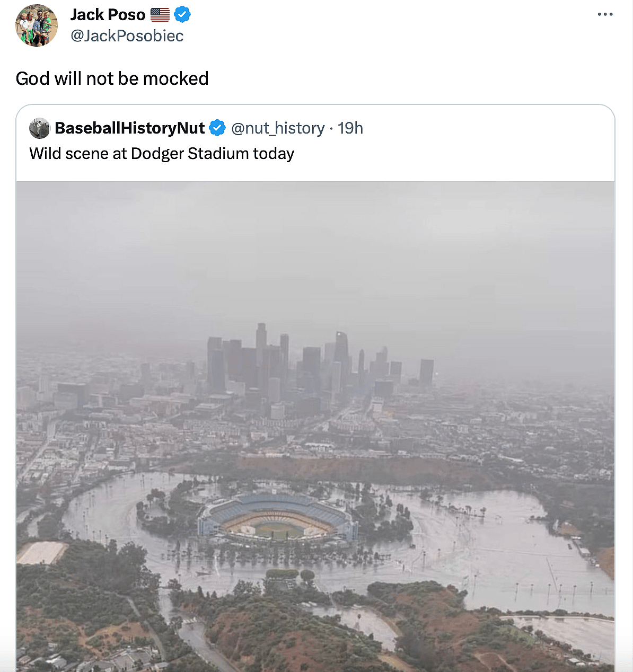Open the @JackPosobiec handle
Screen dimensions: 633x672
pyautogui.click(x=127, y=36)
